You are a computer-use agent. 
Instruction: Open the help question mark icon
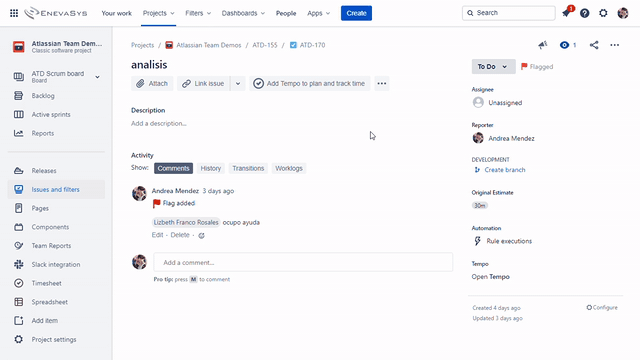584,13
